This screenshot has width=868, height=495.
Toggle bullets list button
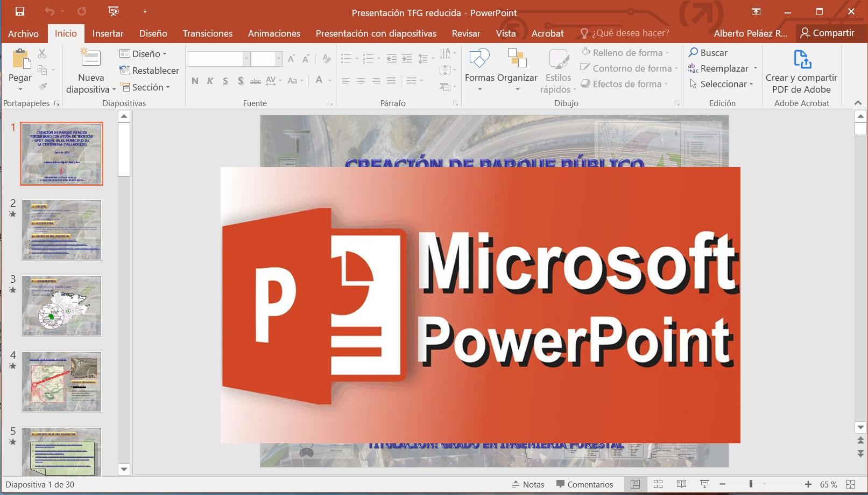pyautogui.click(x=346, y=58)
